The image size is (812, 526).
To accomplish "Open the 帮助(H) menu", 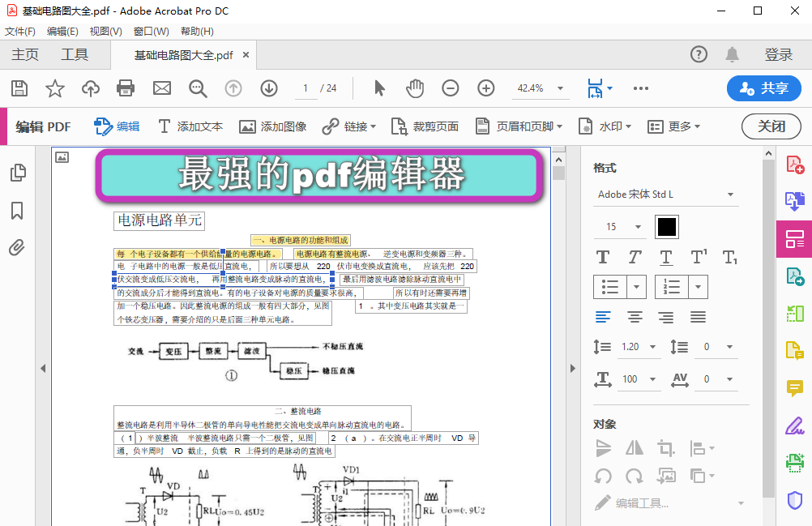I will [x=197, y=32].
